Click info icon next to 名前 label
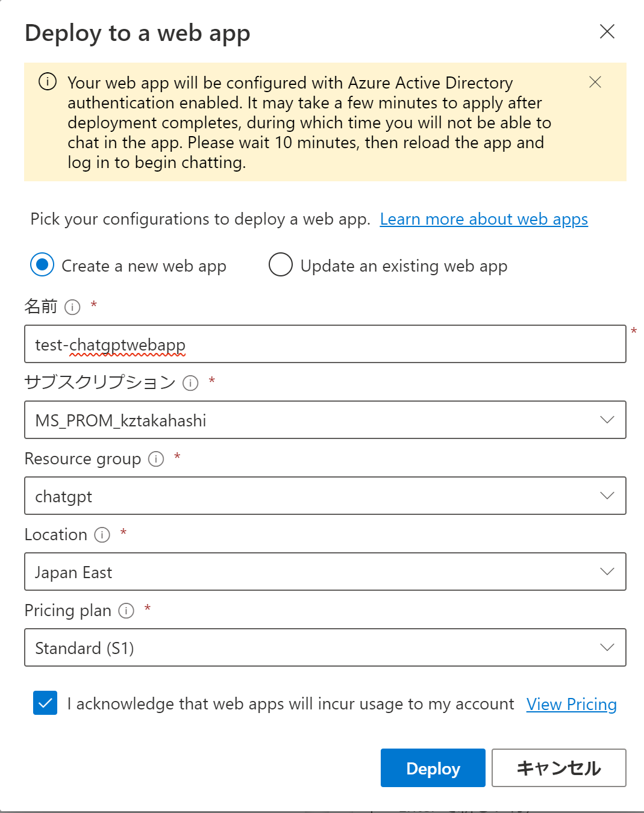 coord(72,308)
